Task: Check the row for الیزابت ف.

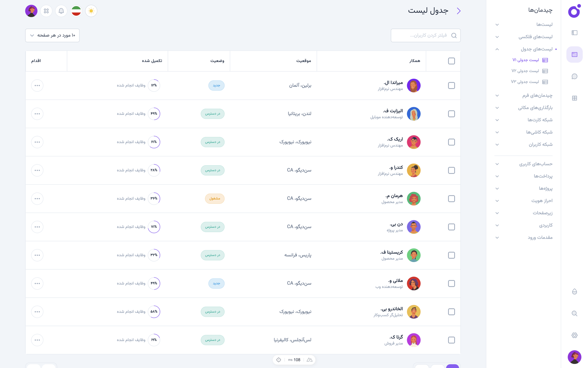Action: tap(451, 114)
